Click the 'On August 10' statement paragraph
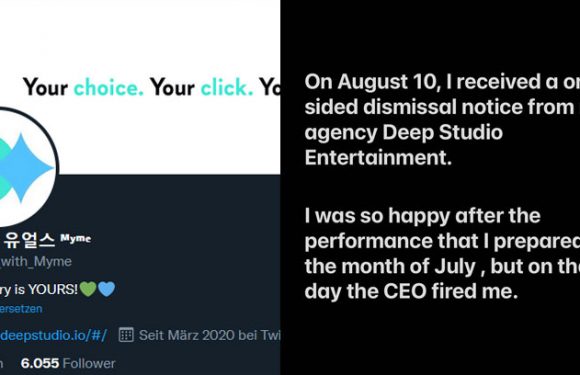580x375 pixels. (442, 119)
